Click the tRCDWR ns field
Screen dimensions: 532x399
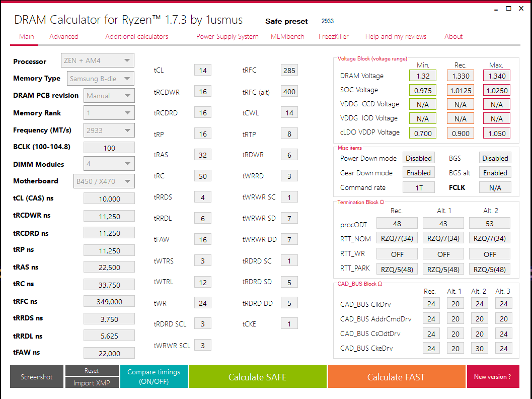click(109, 216)
